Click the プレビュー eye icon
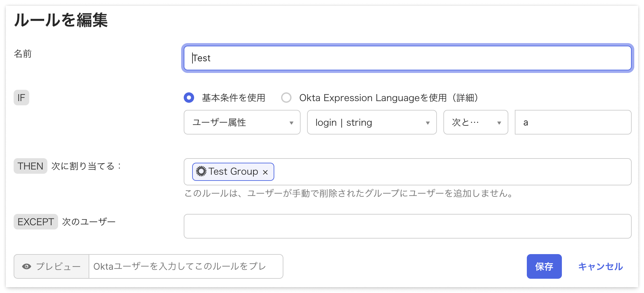Viewport: 644px width, 293px height. pyautogui.click(x=27, y=266)
